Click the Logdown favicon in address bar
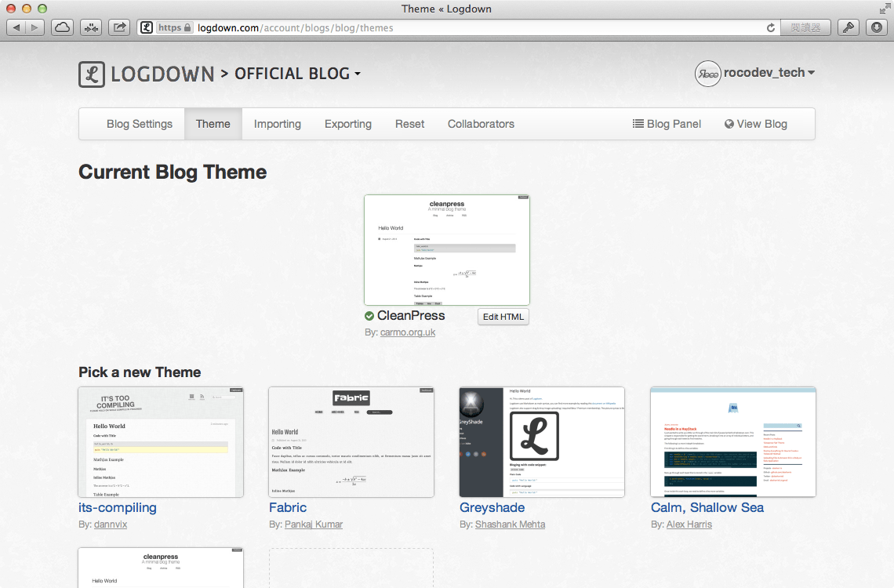 (x=147, y=27)
